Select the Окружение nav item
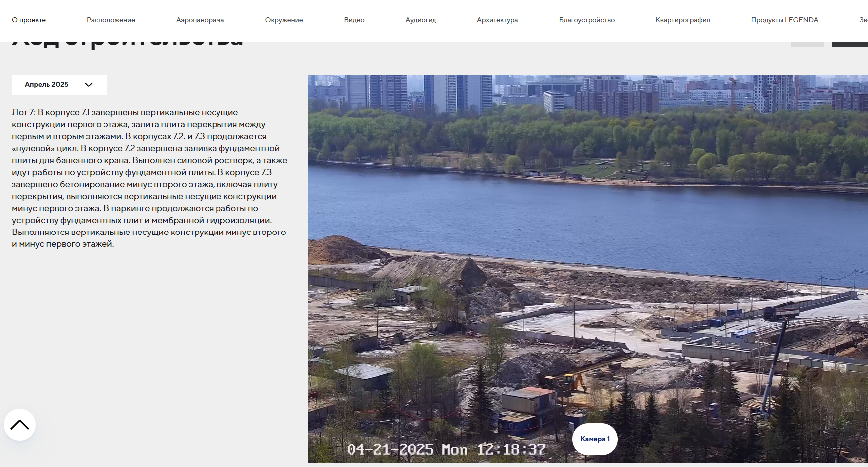 [284, 20]
